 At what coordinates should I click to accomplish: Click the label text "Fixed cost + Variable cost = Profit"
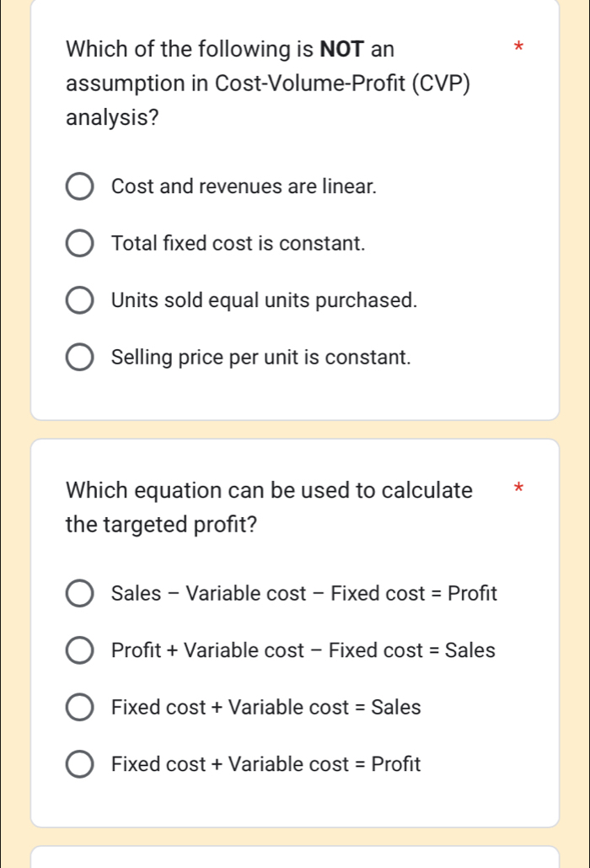[x=265, y=765]
